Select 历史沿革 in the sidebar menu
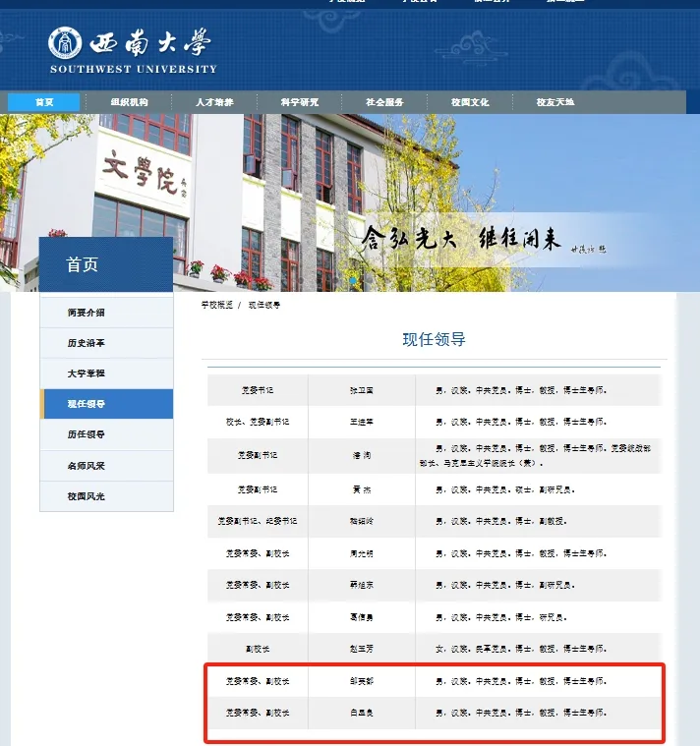The height and width of the screenshot is (746, 700). (x=87, y=343)
